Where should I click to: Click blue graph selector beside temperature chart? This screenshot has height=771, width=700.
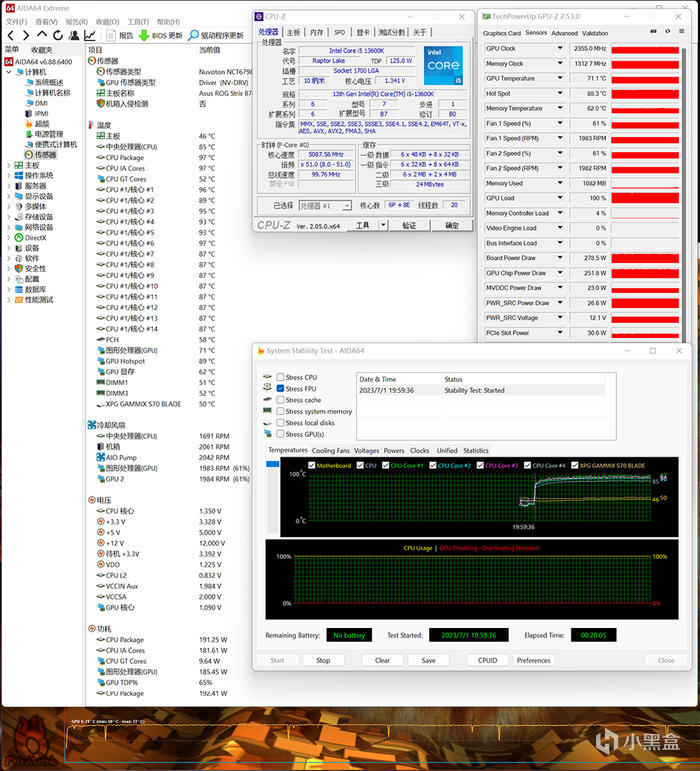272,464
